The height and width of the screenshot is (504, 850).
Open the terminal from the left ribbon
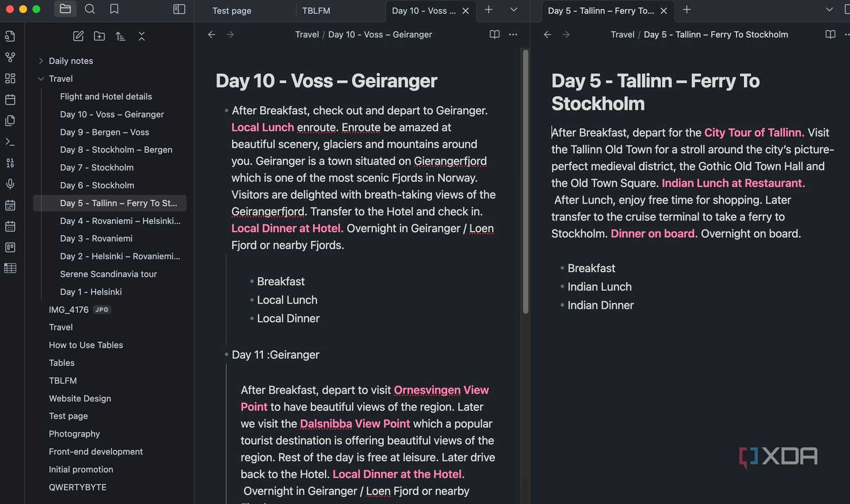(x=10, y=142)
